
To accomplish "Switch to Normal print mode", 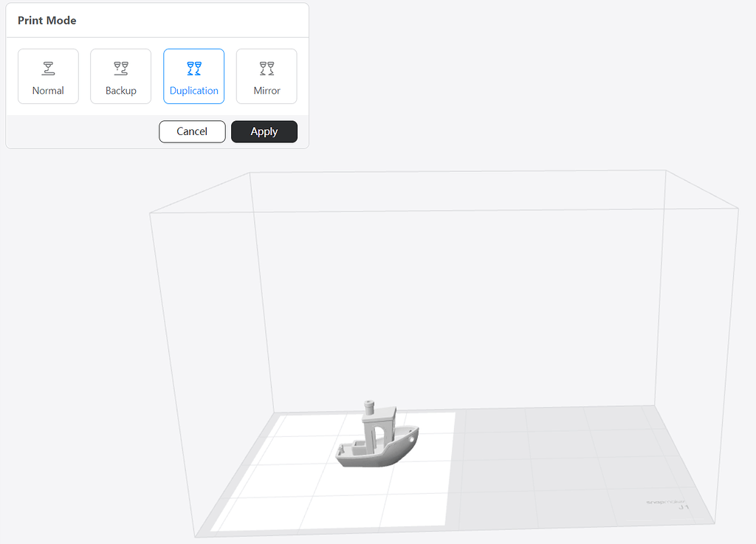I will pyautogui.click(x=48, y=76).
